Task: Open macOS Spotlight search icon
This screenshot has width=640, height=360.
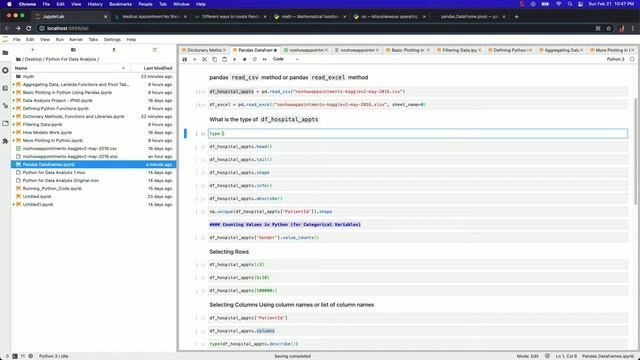Action: click(570, 4)
